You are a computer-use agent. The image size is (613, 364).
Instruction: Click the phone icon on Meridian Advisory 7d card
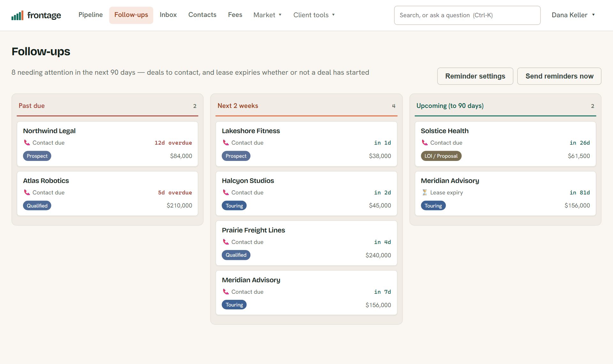(226, 292)
